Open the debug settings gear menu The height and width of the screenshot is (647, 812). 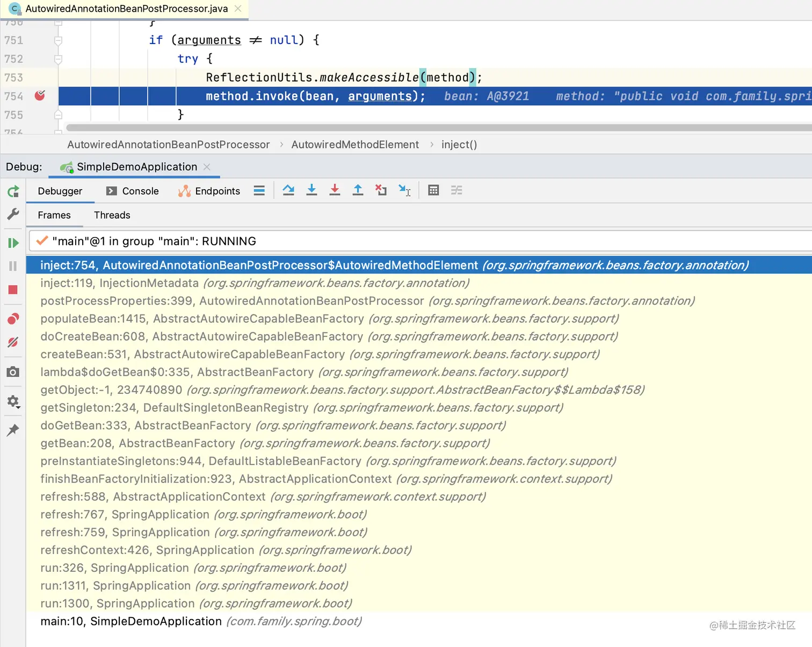(x=13, y=401)
